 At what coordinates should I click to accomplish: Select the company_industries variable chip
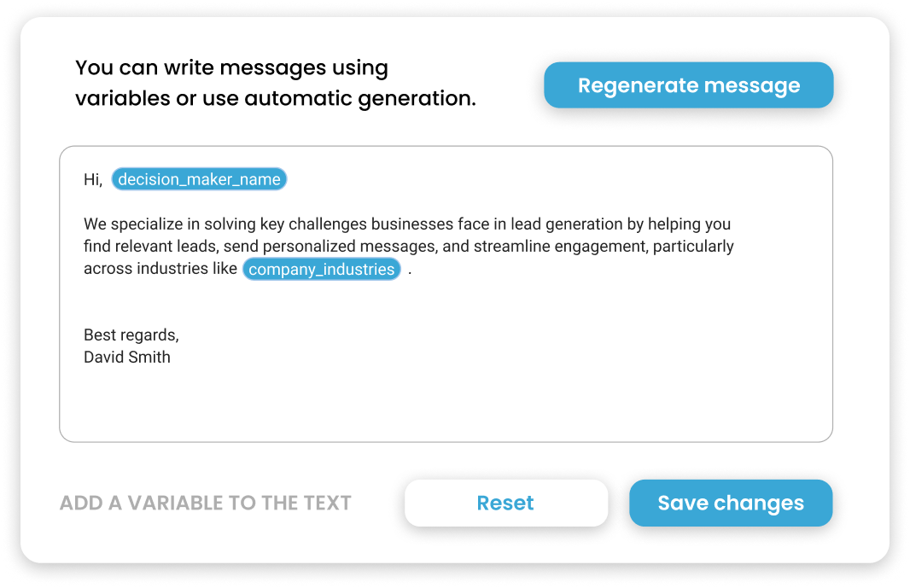coord(322,269)
